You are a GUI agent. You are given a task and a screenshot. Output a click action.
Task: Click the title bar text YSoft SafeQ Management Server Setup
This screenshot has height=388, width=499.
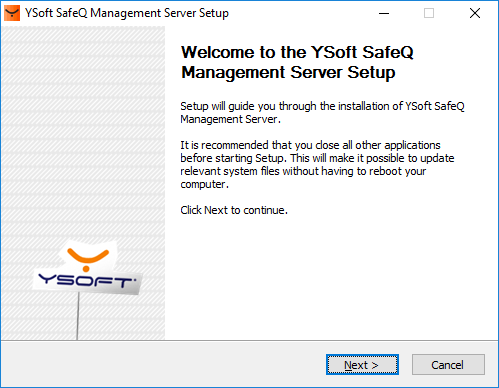pyautogui.click(x=127, y=13)
